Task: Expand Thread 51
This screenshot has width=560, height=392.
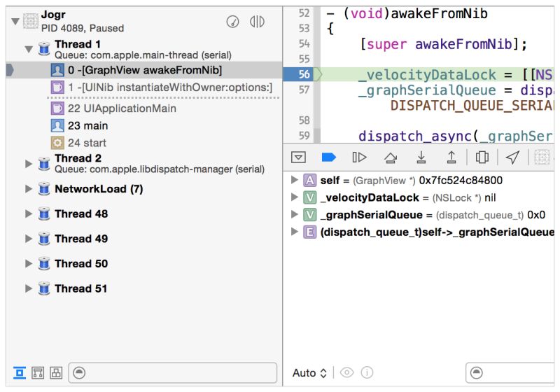Action: click(29, 288)
